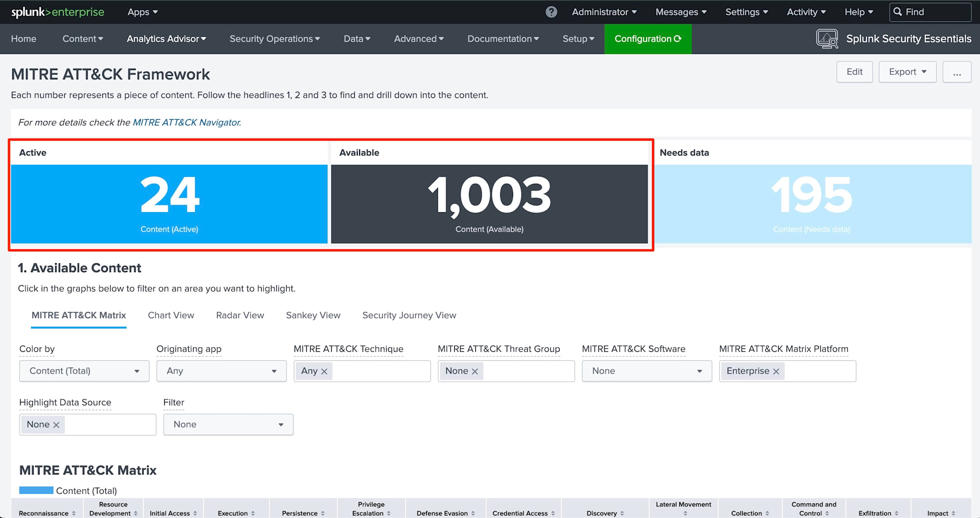
Task: Open the Advanced nav menu
Action: [419, 39]
